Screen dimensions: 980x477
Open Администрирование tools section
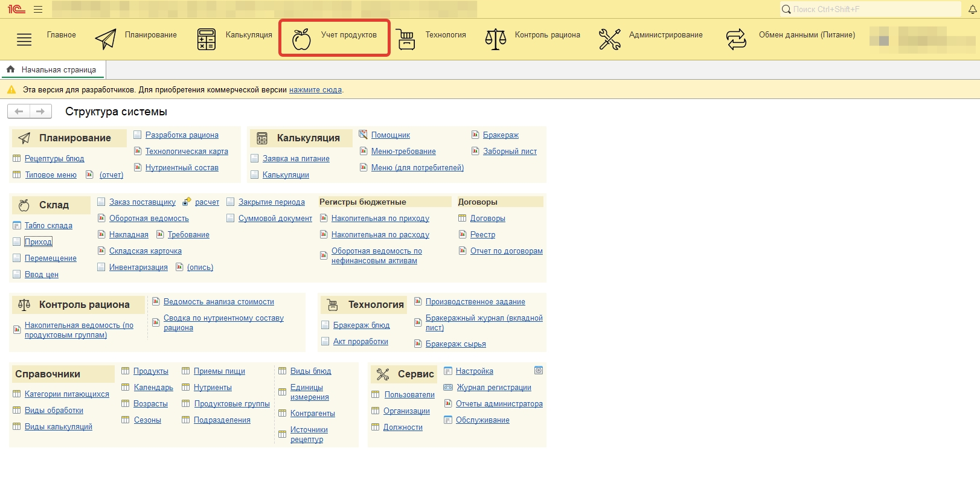651,39
